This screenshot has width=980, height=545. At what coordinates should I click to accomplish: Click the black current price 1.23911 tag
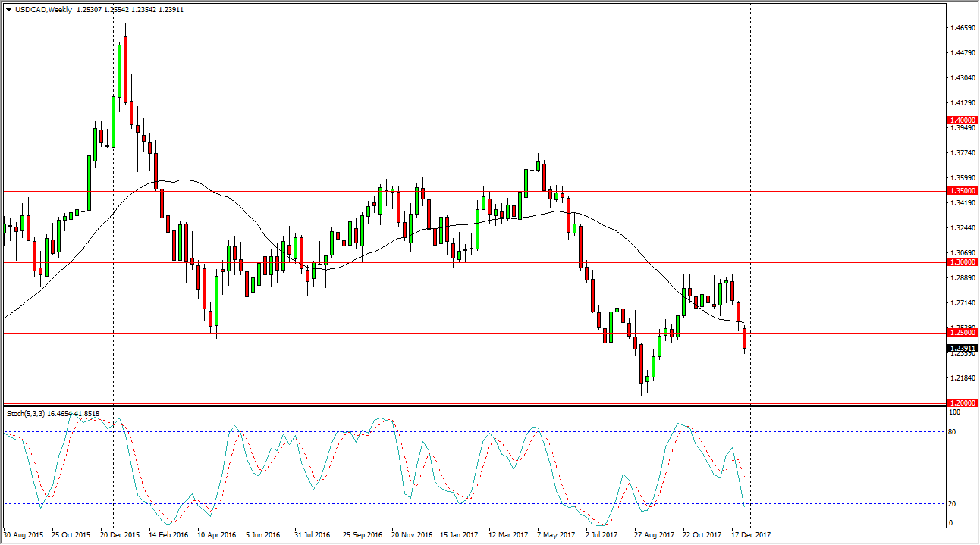[963, 349]
